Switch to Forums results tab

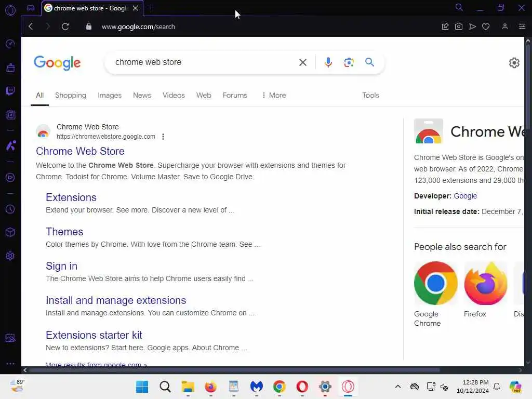[235, 96]
